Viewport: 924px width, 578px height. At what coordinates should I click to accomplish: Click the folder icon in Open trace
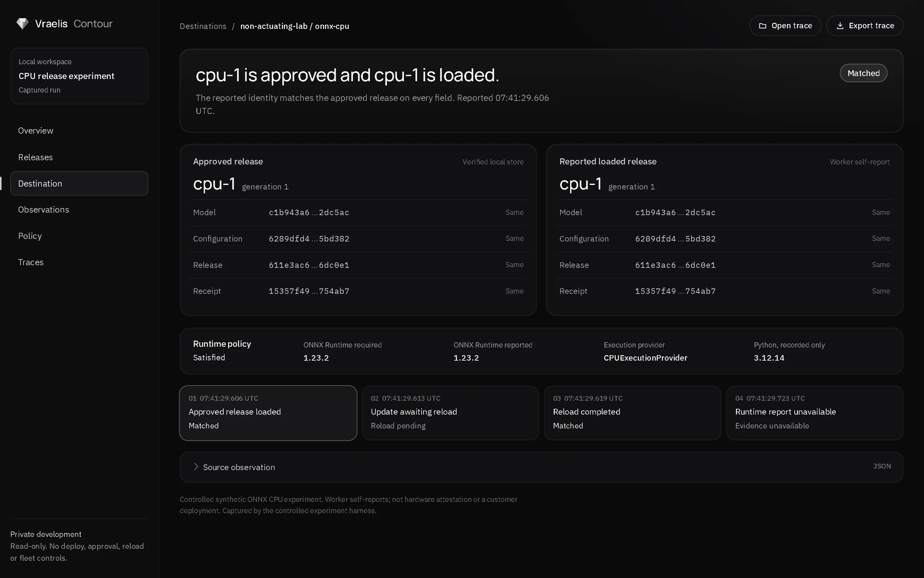tap(762, 26)
